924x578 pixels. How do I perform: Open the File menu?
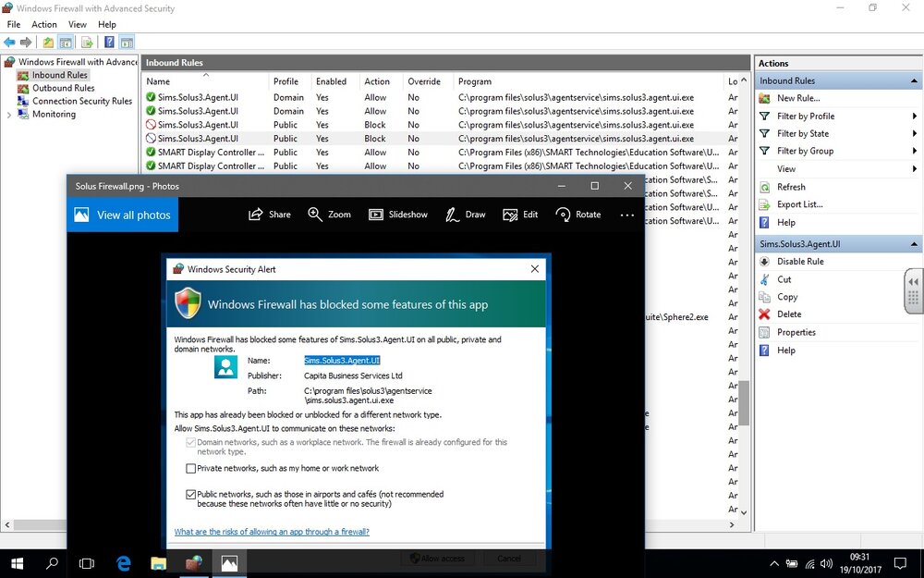pyautogui.click(x=14, y=24)
